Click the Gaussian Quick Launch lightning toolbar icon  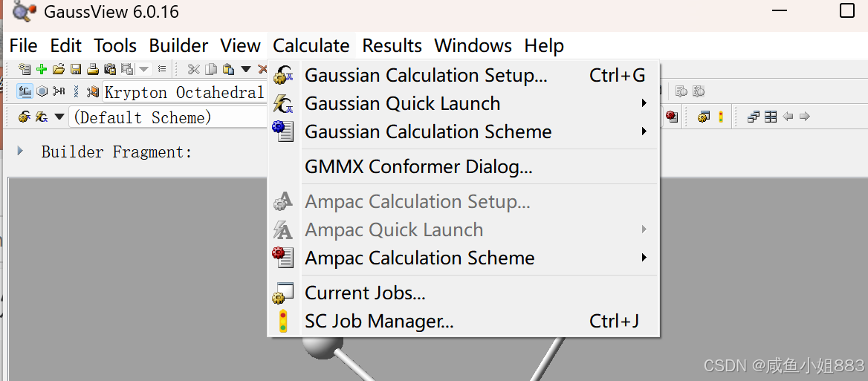tap(42, 117)
